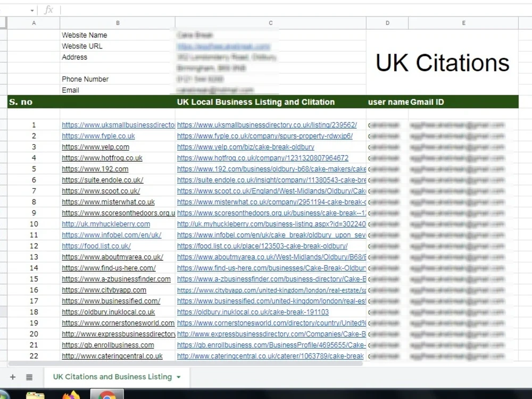Screen dimensions: 532x399
Task: Select column A header
Action: 34,23
